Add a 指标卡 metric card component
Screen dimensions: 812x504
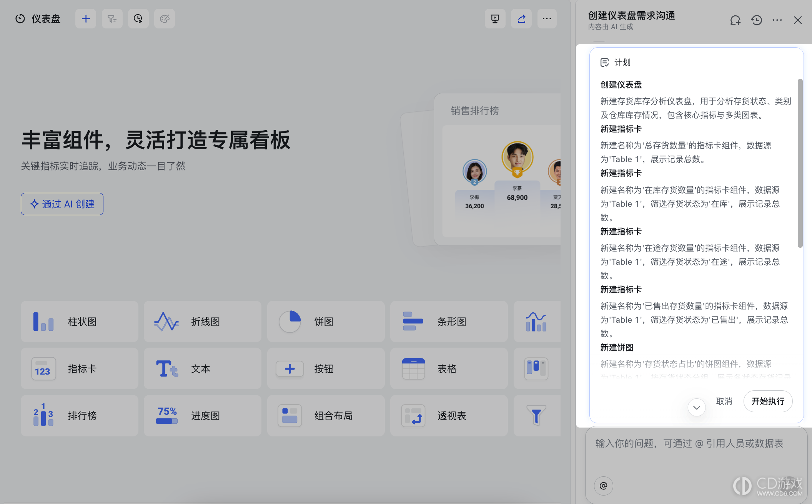point(80,369)
